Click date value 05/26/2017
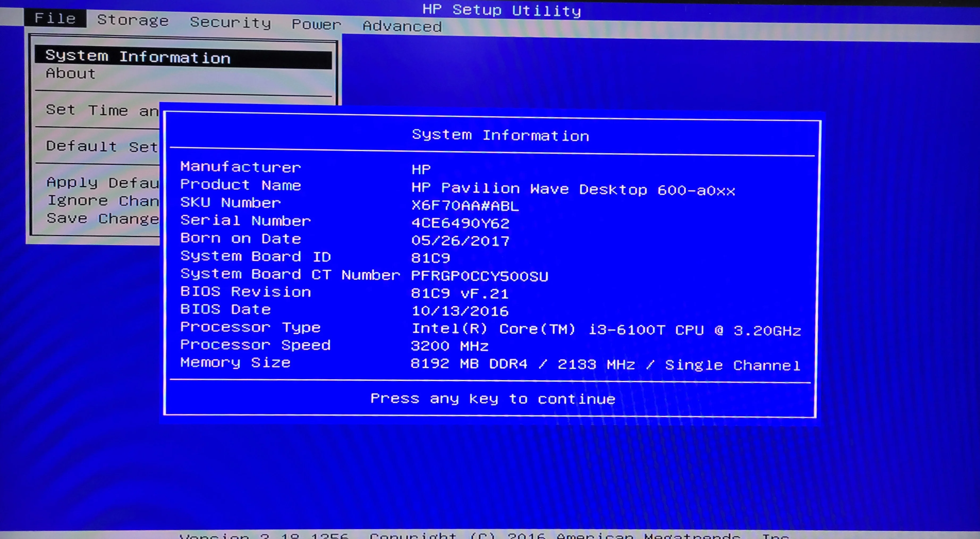Image resolution: width=980 pixels, height=539 pixels. [x=460, y=240]
